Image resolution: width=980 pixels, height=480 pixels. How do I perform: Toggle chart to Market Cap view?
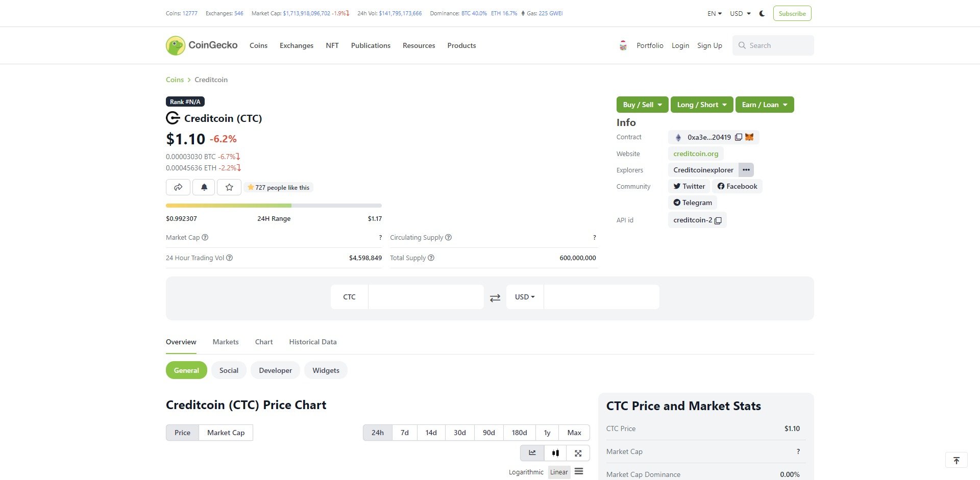coord(226,433)
